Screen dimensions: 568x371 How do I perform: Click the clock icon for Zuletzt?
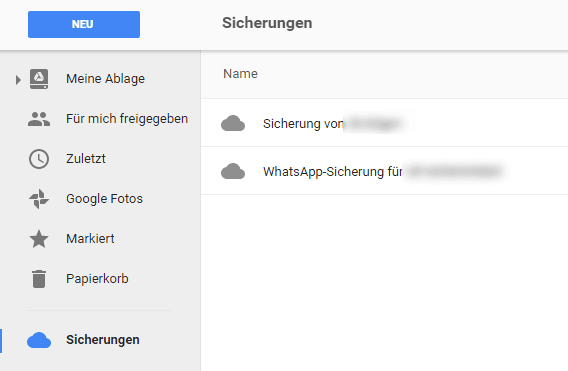39,159
